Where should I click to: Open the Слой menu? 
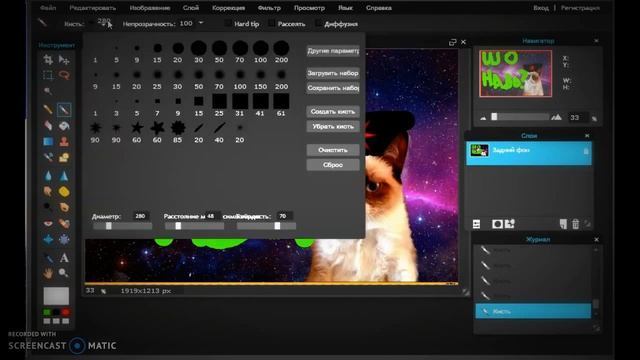pyautogui.click(x=191, y=8)
